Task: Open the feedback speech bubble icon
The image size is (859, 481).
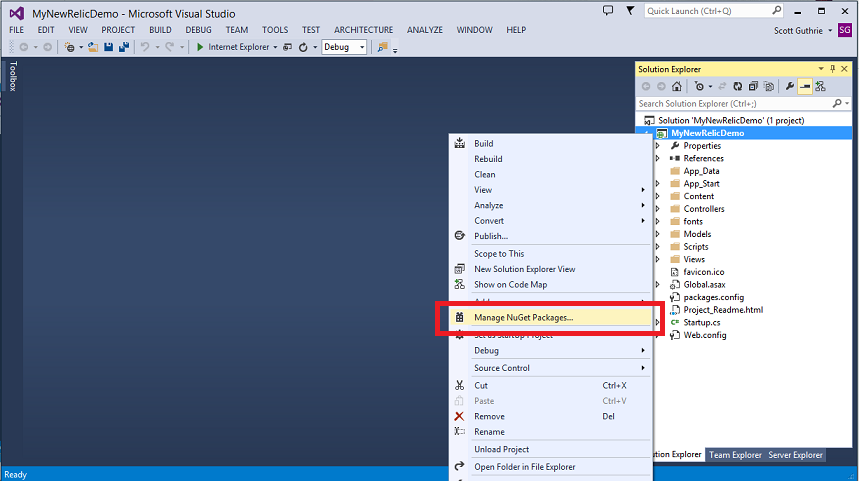Action: coord(608,10)
